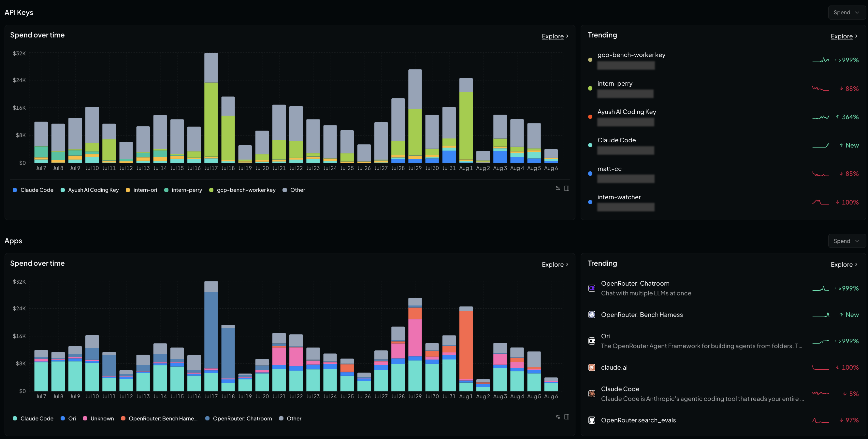This screenshot has width=868, height=439.
Task: Select Claude Code in API Keys Trending
Action: 723,145
